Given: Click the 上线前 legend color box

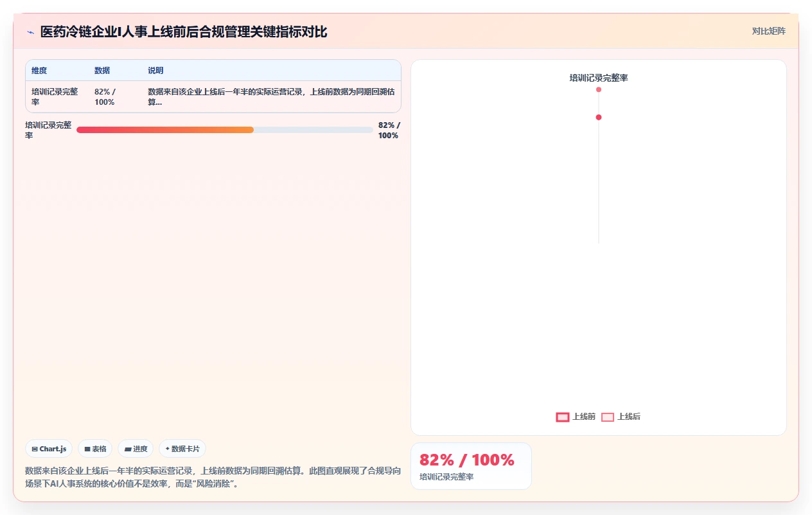Looking at the screenshot, I should [x=563, y=417].
